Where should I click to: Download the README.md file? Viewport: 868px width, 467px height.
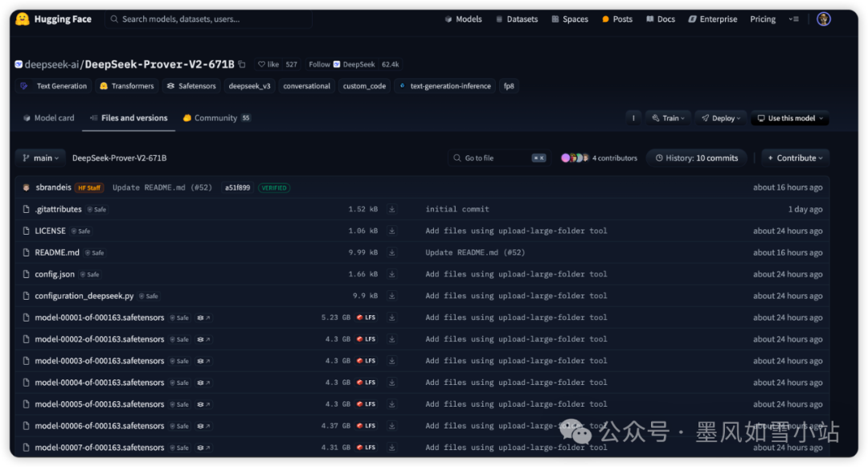(x=391, y=252)
